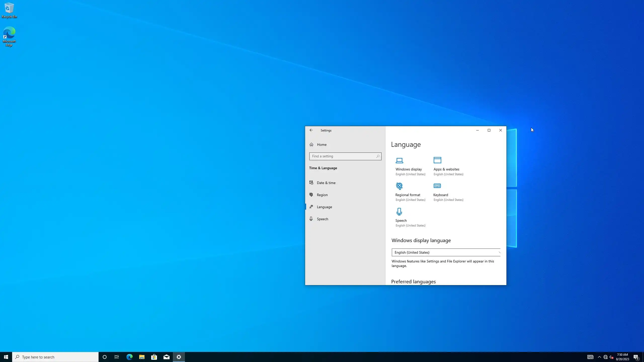Click the Settings back arrow
This screenshot has height=362, width=644.
[x=311, y=130]
